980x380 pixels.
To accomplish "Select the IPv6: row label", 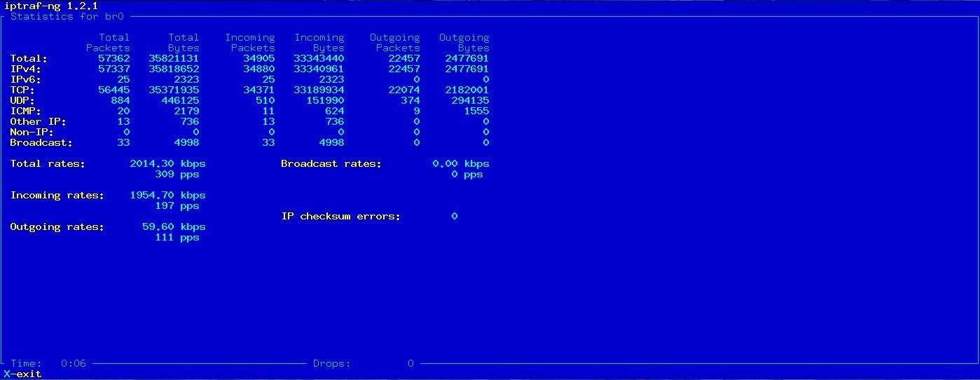I will coord(26,79).
